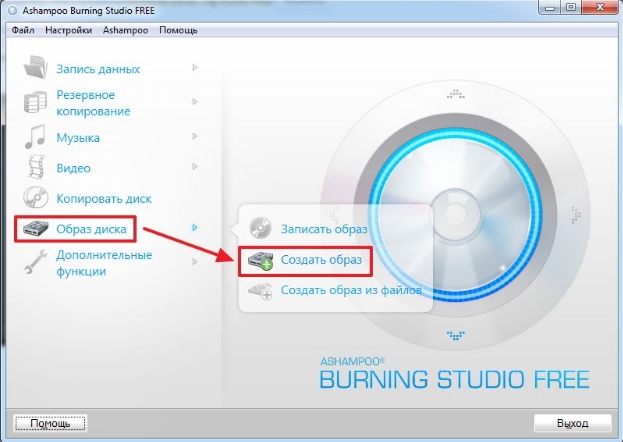Screen dimensions: 623x442
Task: Choose Создать образ from the submenu
Action: 321,260
